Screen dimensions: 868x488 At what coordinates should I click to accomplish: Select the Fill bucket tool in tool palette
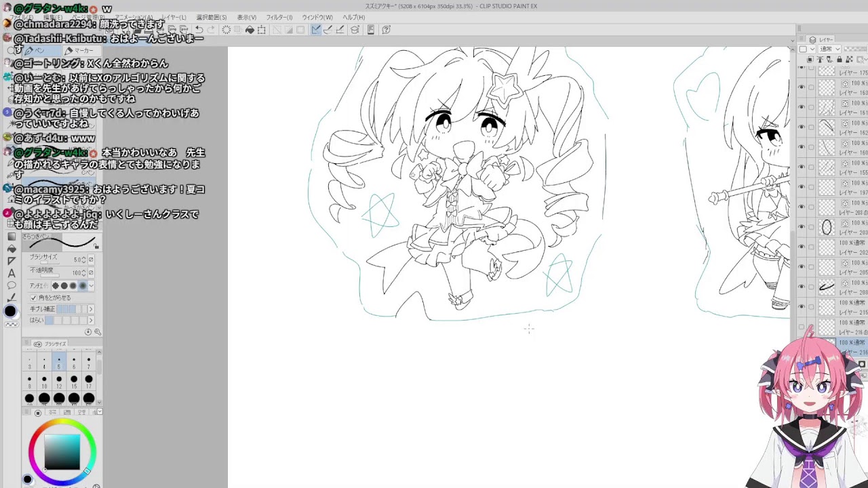tap(11, 249)
